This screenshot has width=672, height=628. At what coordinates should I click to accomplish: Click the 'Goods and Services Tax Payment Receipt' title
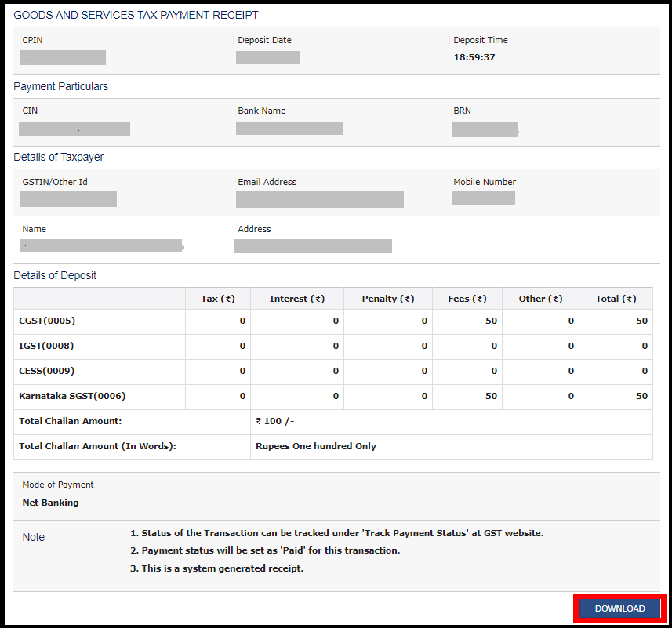point(136,16)
